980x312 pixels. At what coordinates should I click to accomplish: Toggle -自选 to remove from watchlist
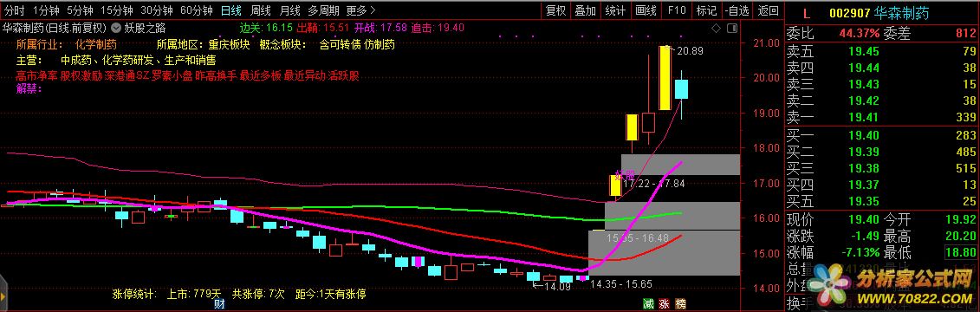coord(737,10)
